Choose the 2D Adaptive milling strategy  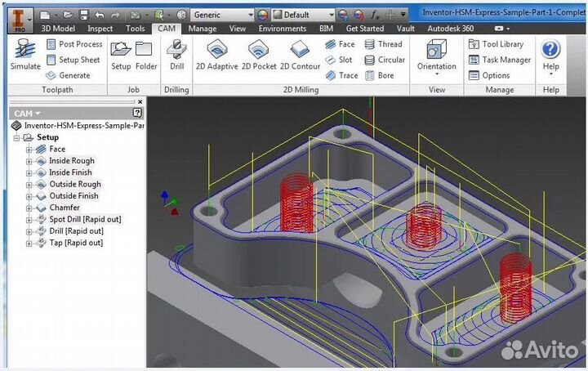coord(216,55)
